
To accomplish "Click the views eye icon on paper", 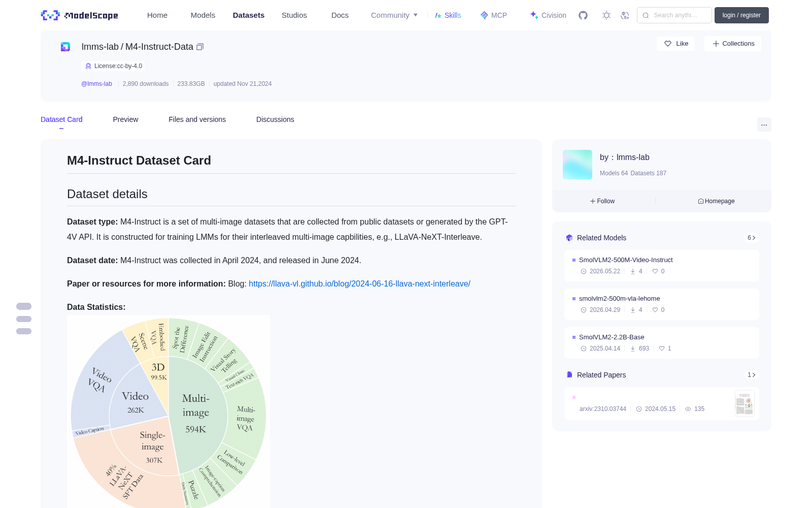I will pos(688,409).
